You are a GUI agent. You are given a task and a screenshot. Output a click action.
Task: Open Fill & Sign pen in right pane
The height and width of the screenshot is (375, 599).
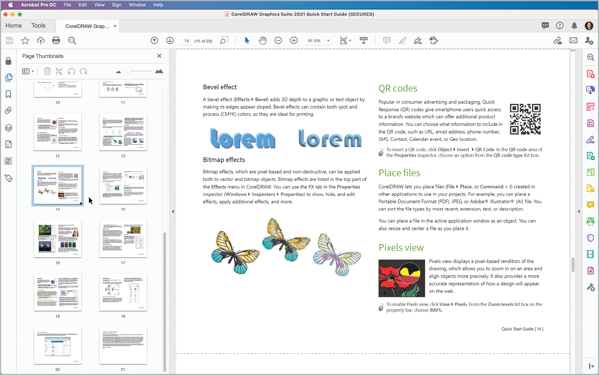tap(591, 140)
